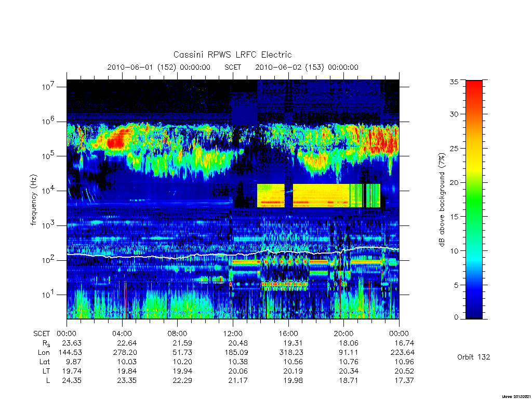This screenshot has height=399, width=532.
Task: Click the L value "19.98"
Action: 293,381
